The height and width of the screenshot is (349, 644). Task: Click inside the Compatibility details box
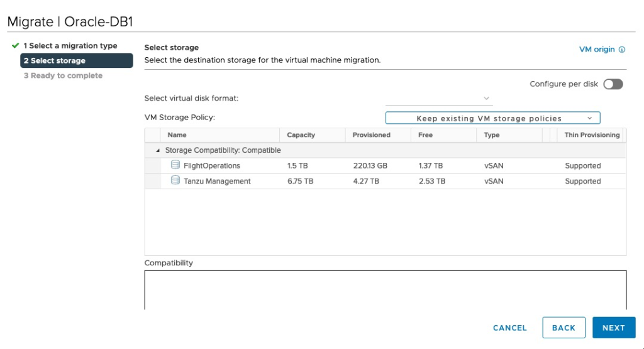(385, 289)
